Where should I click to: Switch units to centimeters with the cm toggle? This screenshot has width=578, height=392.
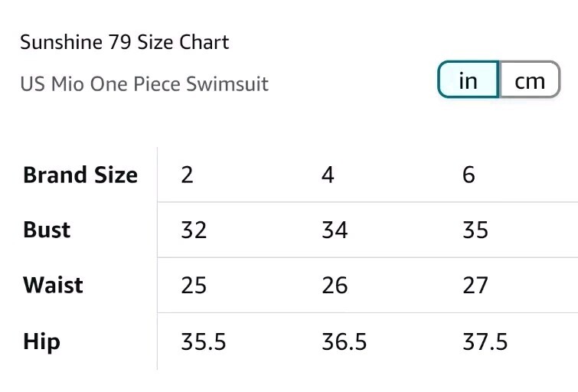point(530,80)
